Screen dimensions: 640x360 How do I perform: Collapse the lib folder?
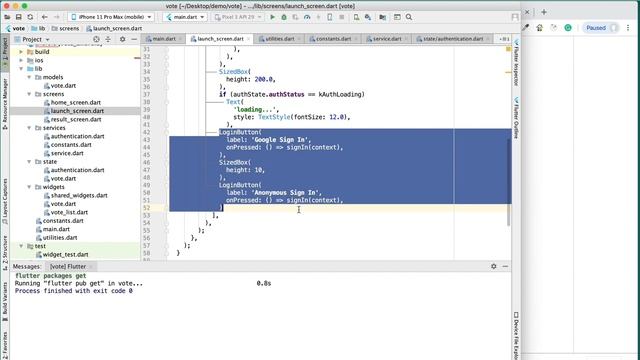point(21,69)
